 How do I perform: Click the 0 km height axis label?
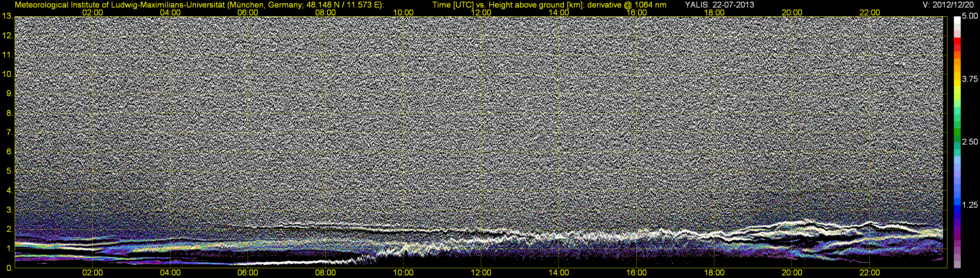pos(9,268)
